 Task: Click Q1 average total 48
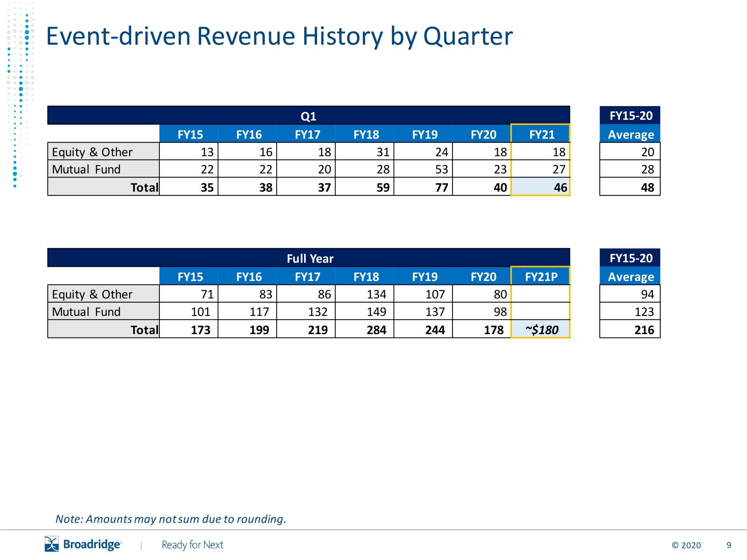click(630, 187)
